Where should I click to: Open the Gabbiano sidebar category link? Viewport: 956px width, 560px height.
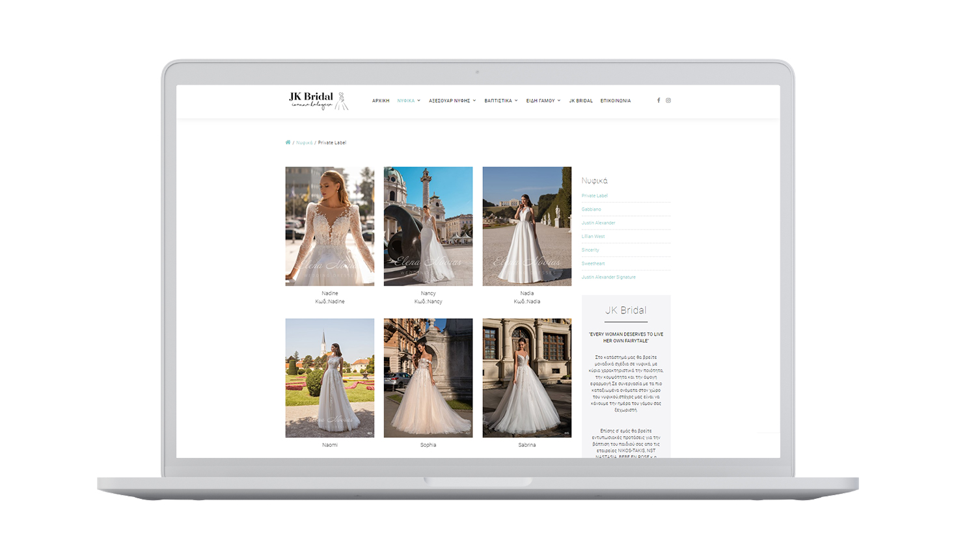point(591,209)
